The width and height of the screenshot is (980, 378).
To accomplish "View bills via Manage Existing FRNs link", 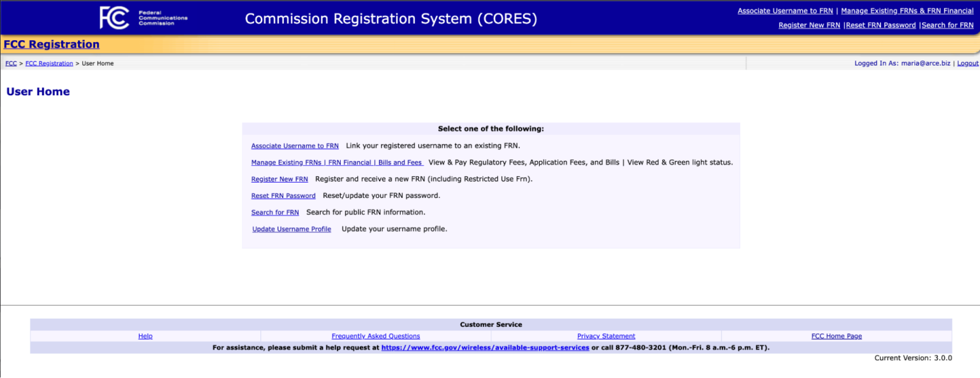I will [337, 162].
